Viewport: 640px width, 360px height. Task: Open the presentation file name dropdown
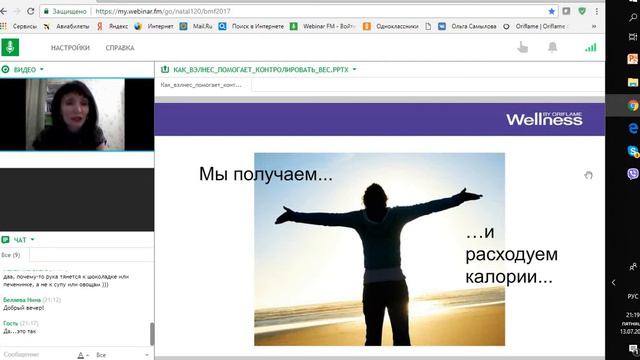[354, 69]
